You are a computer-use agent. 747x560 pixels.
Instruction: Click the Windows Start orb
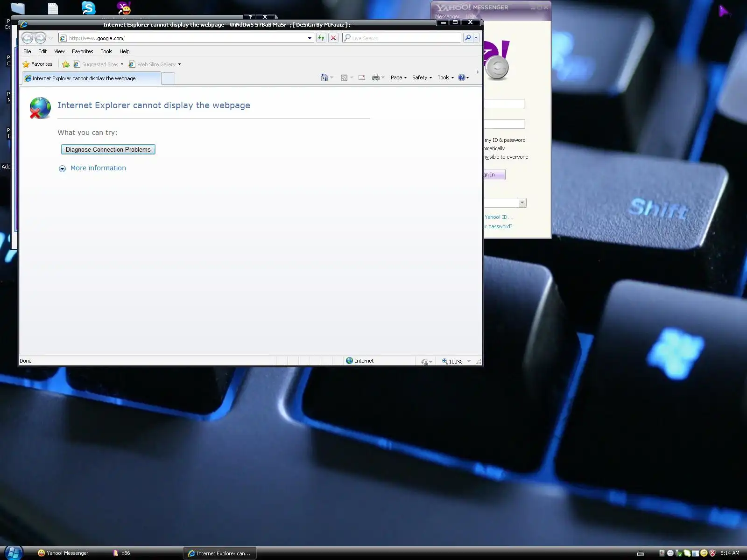tap(13, 553)
